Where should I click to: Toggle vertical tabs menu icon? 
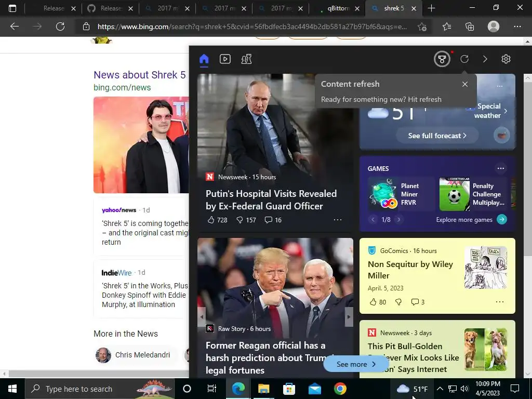[12, 8]
